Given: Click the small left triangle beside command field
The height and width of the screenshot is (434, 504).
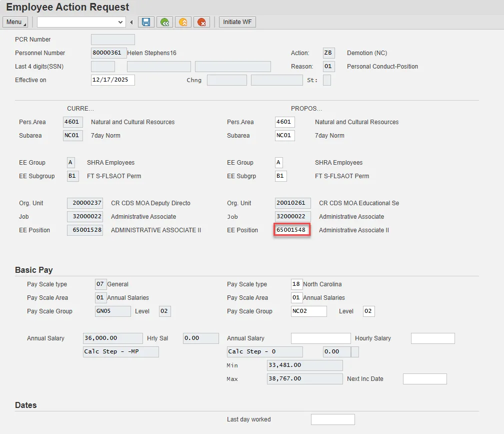Looking at the screenshot, I should (x=131, y=22).
